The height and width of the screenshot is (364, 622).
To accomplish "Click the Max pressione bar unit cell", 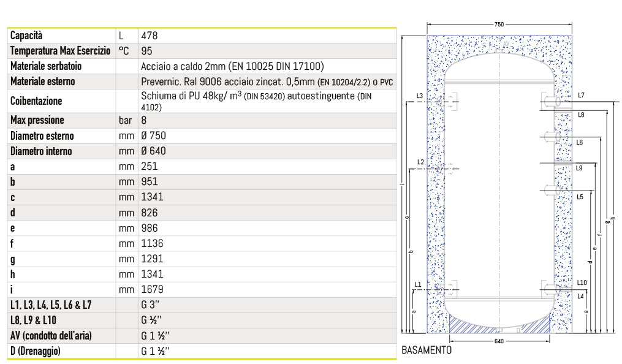I will tap(126, 121).
